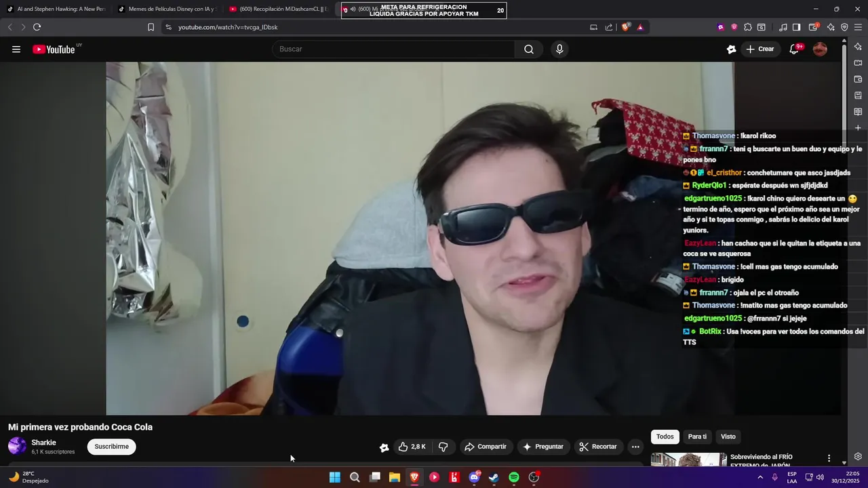Click the sparkle icon left of like button

(384, 447)
